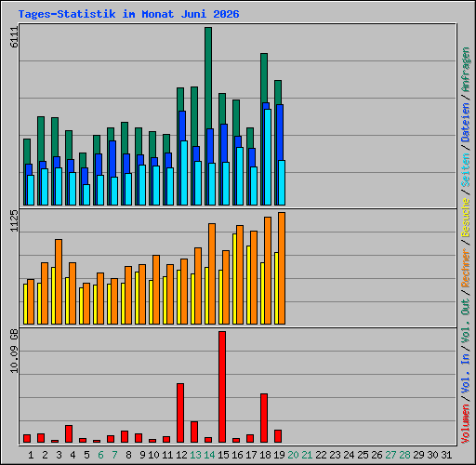Select the tallest red Volumen bar on day 15
This screenshot has height=465, width=476.
coord(222,387)
